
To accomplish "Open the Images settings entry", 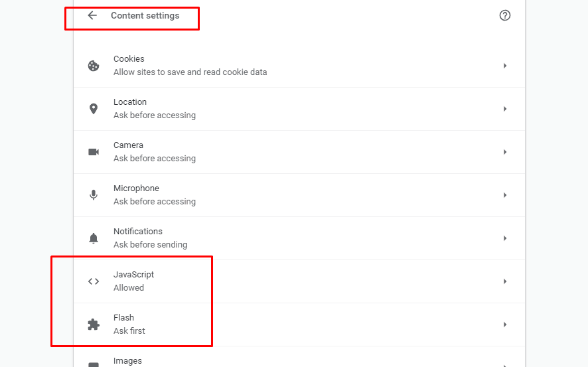I will [x=299, y=357].
